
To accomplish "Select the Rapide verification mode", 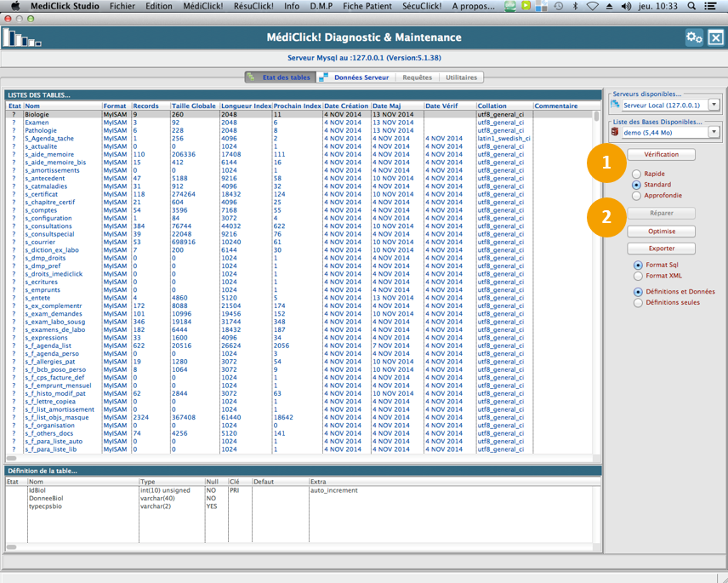I will pos(636,174).
